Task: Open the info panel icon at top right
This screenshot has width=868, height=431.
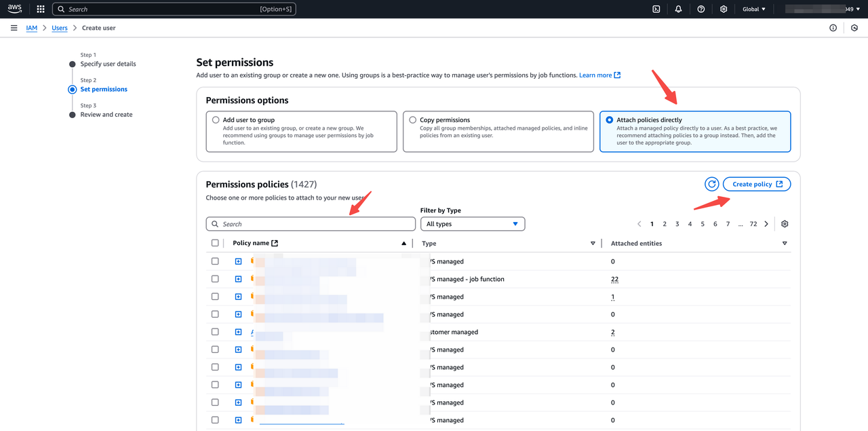Action: click(x=833, y=28)
